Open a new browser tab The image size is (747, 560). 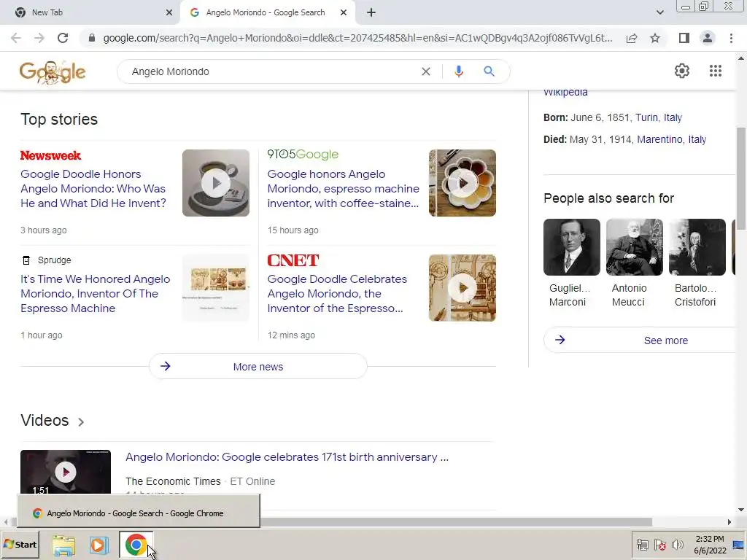click(x=371, y=12)
